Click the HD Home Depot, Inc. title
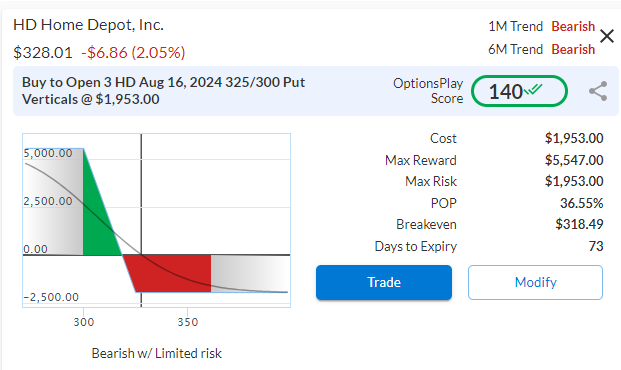This screenshot has height=370, width=621. pos(88,25)
